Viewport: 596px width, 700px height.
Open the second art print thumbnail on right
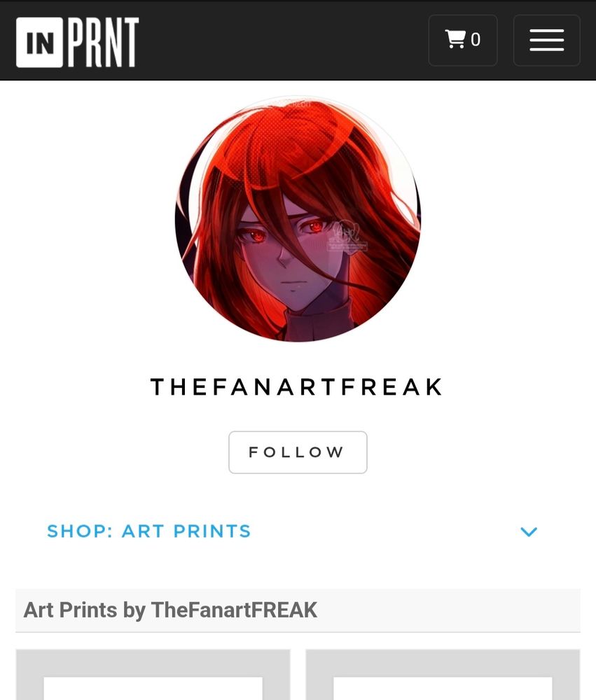[443, 675]
